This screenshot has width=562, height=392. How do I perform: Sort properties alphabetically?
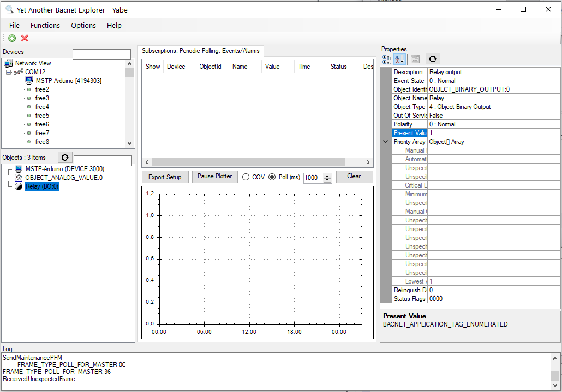pyautogui.click(x=399, y=59)
